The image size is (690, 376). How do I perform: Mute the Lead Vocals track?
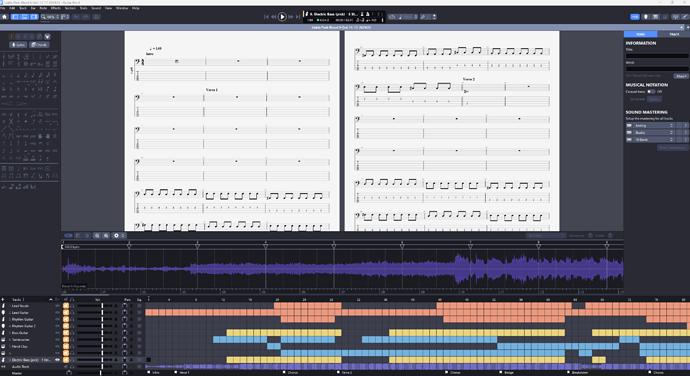coord(66,306)
